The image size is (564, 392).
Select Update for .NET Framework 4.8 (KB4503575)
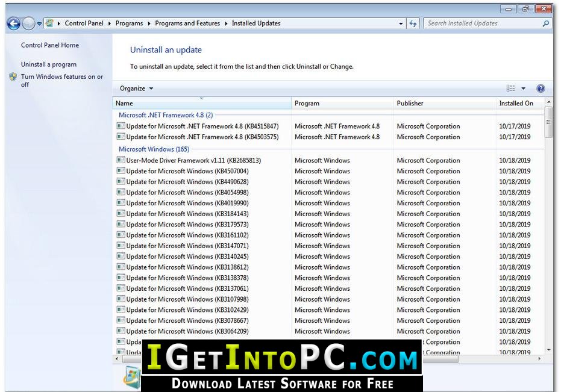pyautogui.click(x=329, y=137)
